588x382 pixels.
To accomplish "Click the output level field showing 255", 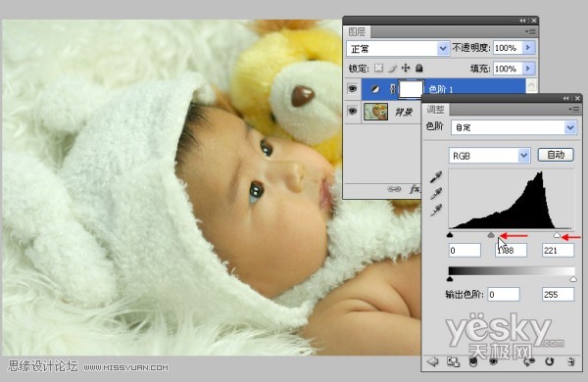I will 558,295.
